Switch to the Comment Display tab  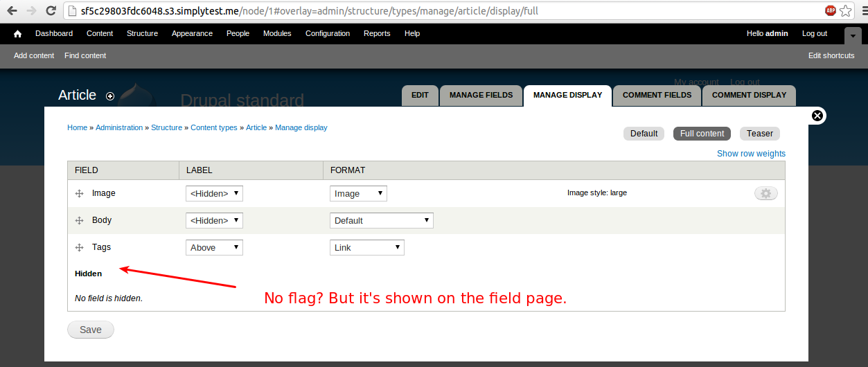click(x=750, y=96)
